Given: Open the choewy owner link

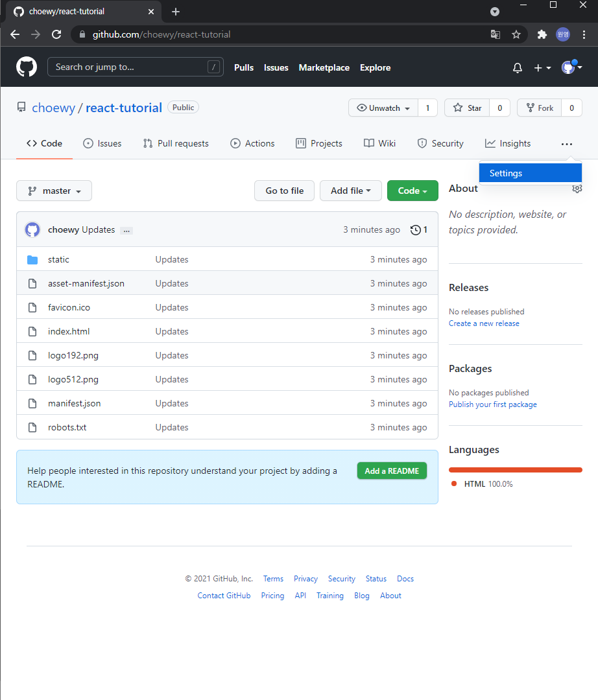Looking at the screenshot, I should tap(54, 108).
